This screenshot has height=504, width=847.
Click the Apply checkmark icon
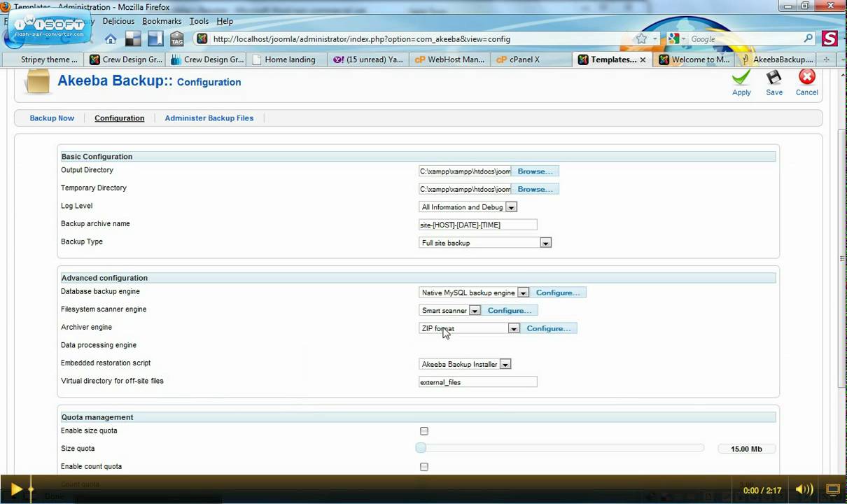741,77
